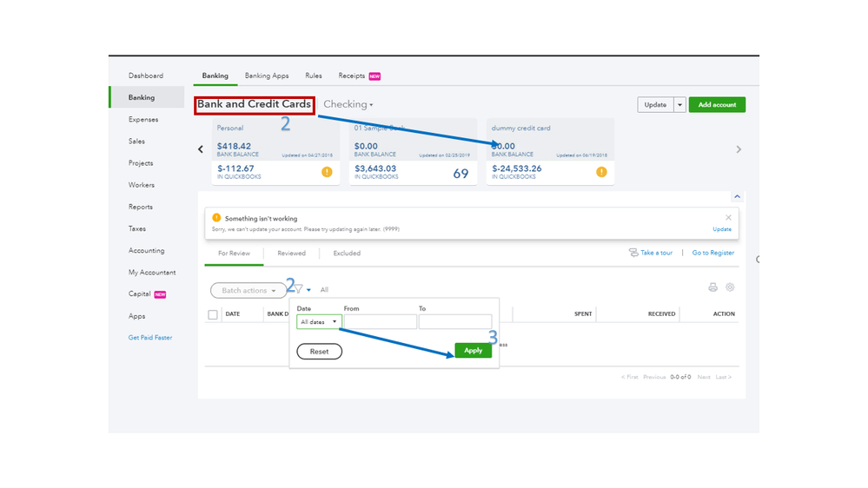Image resolution: width=868 pixels, height=488 pixels.
Task: Click the 69 transactions count badge
Action: point(461,174)
